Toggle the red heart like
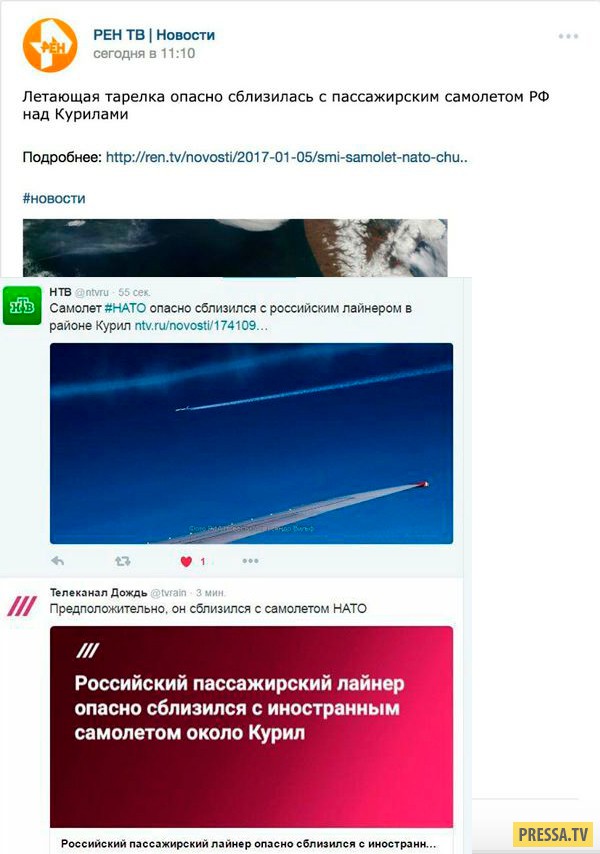 tap(186, 562)
